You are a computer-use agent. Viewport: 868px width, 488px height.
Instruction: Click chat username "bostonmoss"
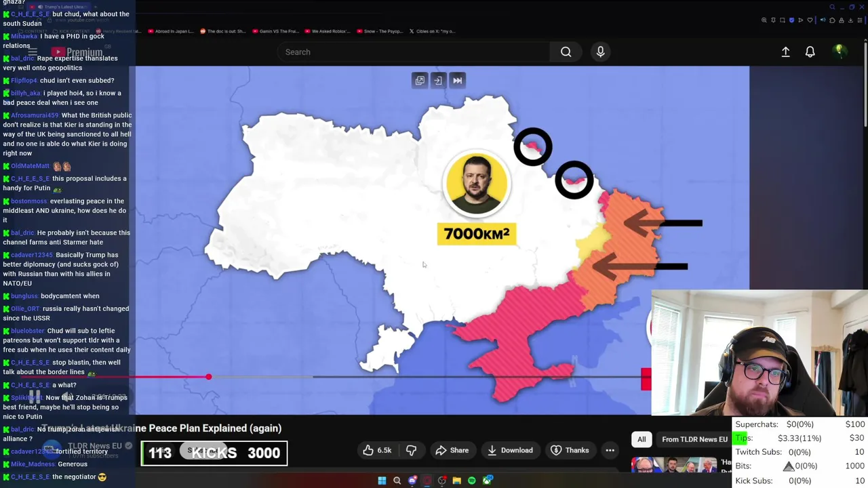(29, 201)
